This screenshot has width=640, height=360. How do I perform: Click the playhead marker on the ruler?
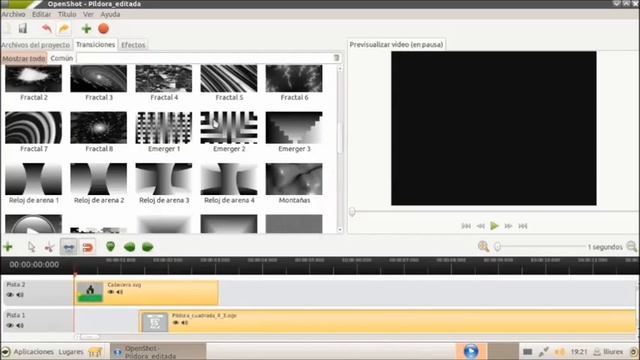[x=75, y=274]
